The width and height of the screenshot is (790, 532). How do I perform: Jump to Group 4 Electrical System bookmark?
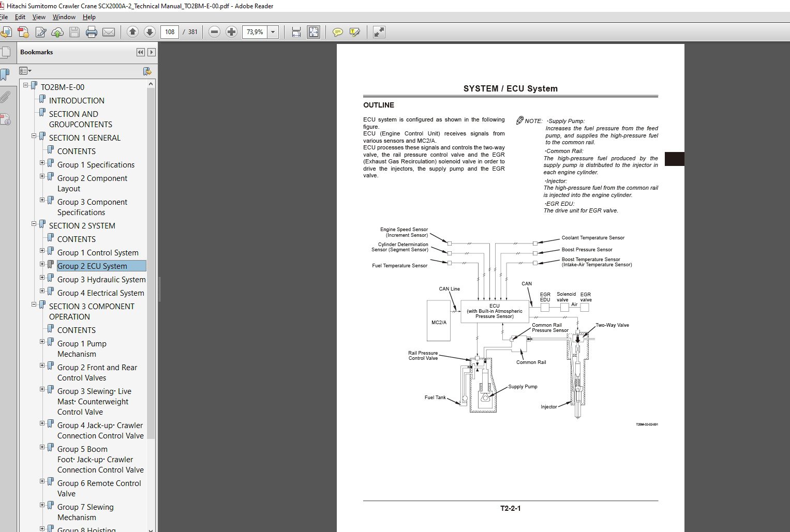pos(101,293)
